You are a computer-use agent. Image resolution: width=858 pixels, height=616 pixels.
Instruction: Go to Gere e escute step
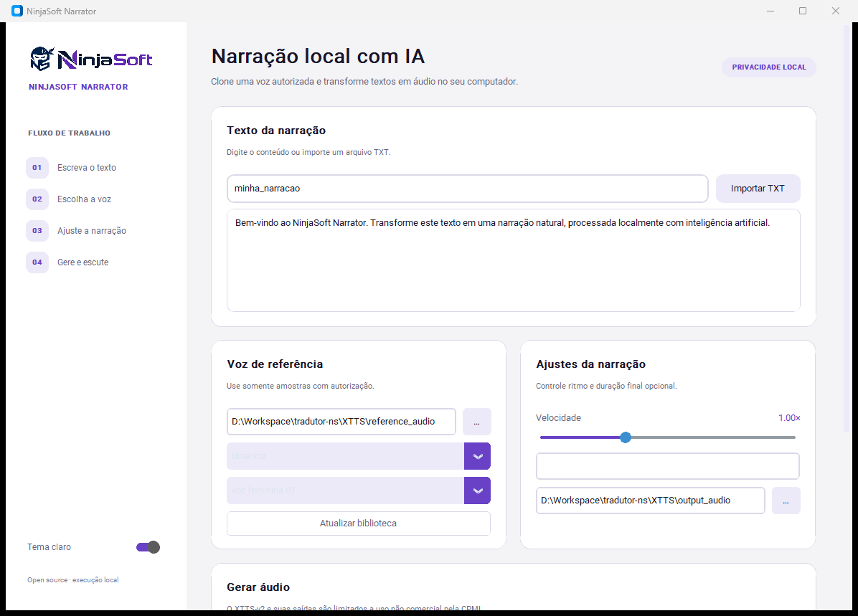(83, 262)
